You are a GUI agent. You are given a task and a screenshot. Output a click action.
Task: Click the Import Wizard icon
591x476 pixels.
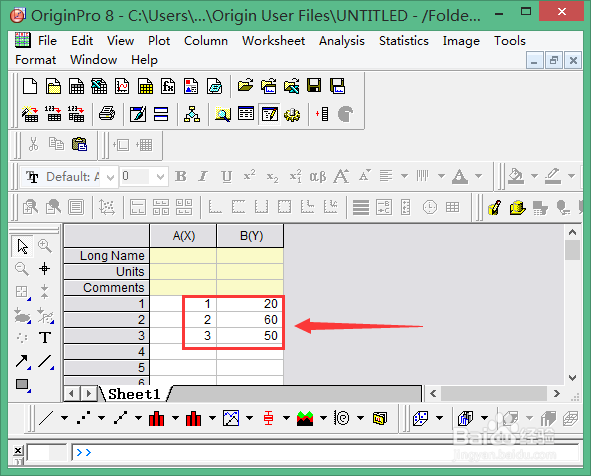[30, 114]
